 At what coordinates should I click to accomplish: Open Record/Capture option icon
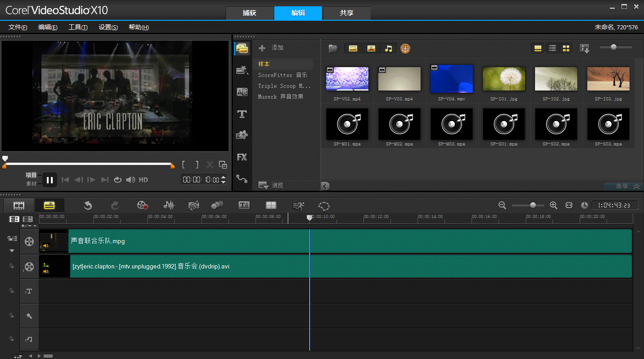(x=143, y=205)
